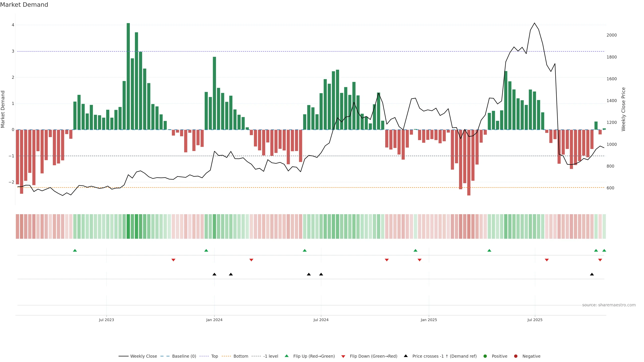Click Flip Down red triangle legend icon
The width and height of the screenshot is (644, 362).
pos(343,356)
